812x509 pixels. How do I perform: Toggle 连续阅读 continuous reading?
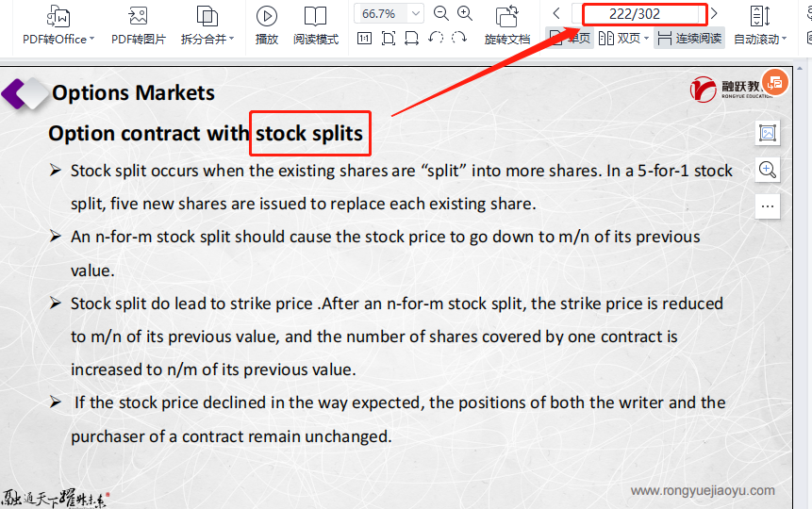(689, 39)
